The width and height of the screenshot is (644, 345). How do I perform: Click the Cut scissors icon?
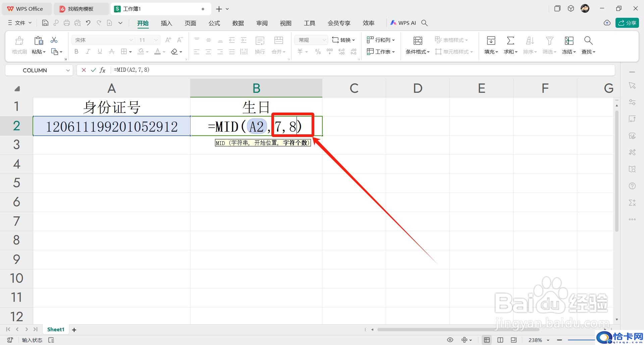click(x=54, y=40)
